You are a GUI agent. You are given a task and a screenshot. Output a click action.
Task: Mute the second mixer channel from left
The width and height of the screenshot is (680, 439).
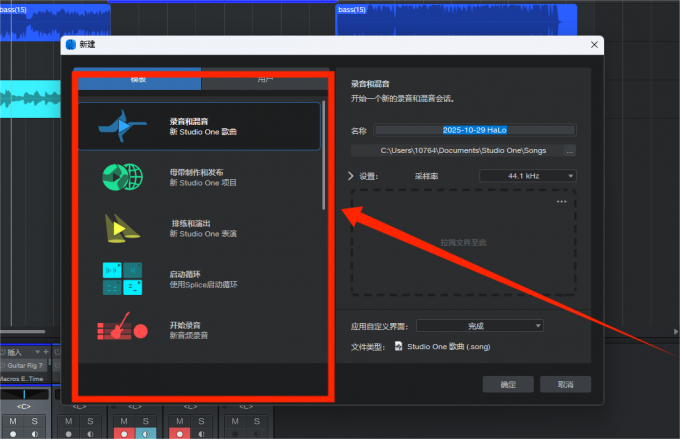point(69,421)
